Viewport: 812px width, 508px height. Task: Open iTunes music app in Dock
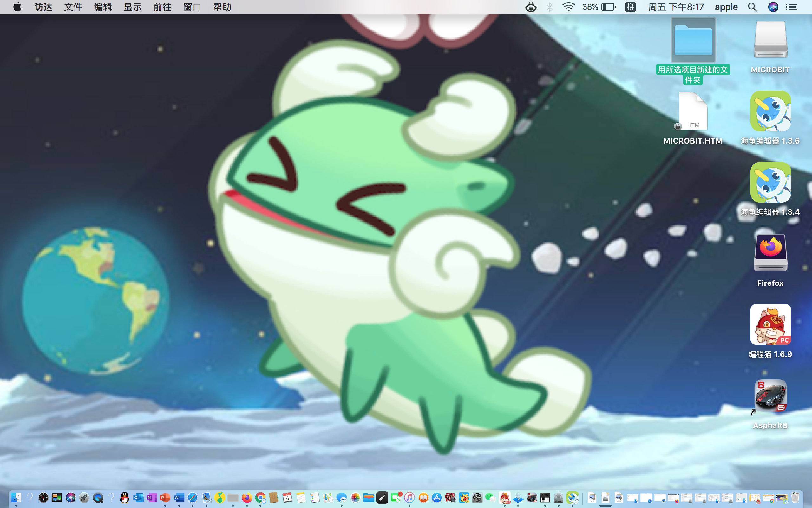(409, 498)
